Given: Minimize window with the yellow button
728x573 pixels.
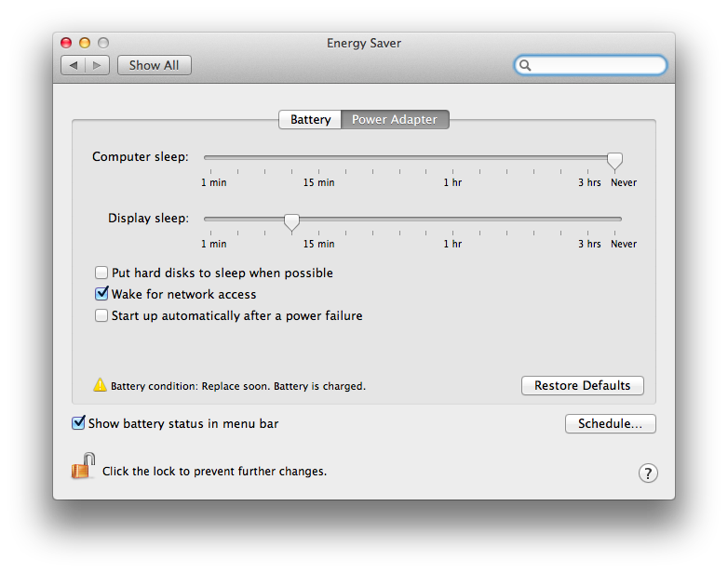Looking at the screenshot, I should [85, 43].
